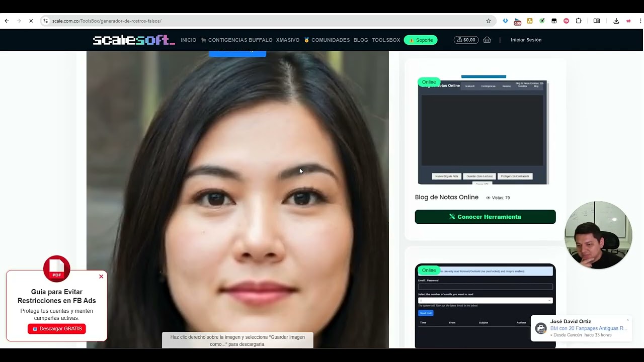Image resolution: width=644 pixels, height=362 pixels.
Task: Open the BM con 20 Fanpages notification link
Action: point(588,328)
